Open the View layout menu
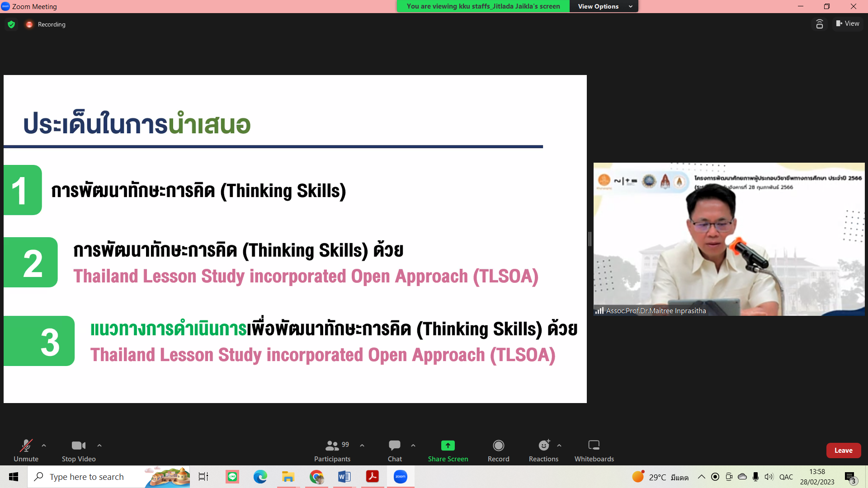This screenshot has width=868, height=488. pos(848,23)
